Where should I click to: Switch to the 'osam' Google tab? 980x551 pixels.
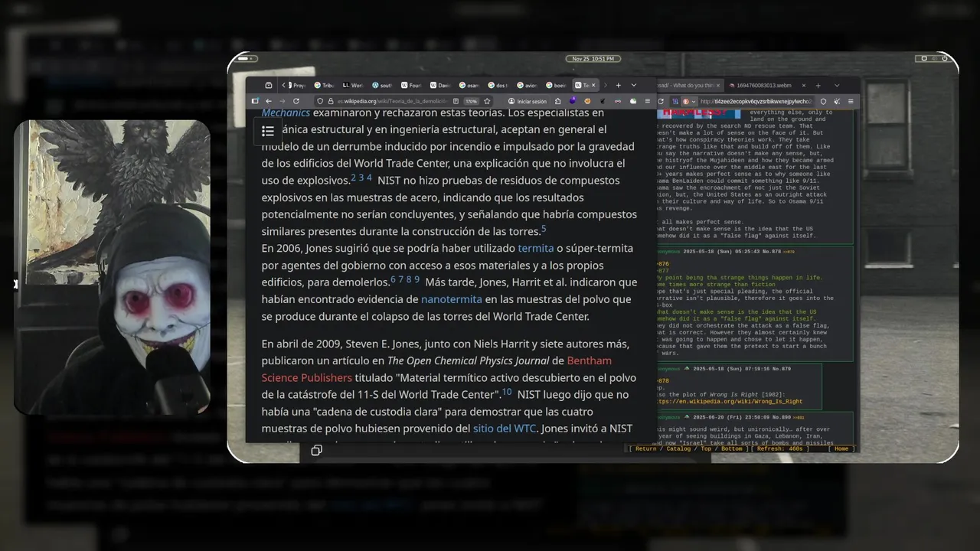tap(468, 85)
